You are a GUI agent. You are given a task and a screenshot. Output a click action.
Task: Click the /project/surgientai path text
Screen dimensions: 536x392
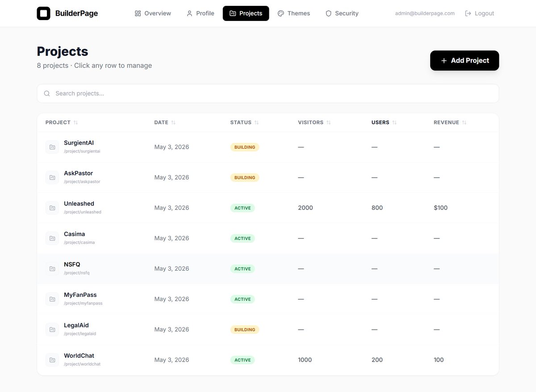click(82, 151)
